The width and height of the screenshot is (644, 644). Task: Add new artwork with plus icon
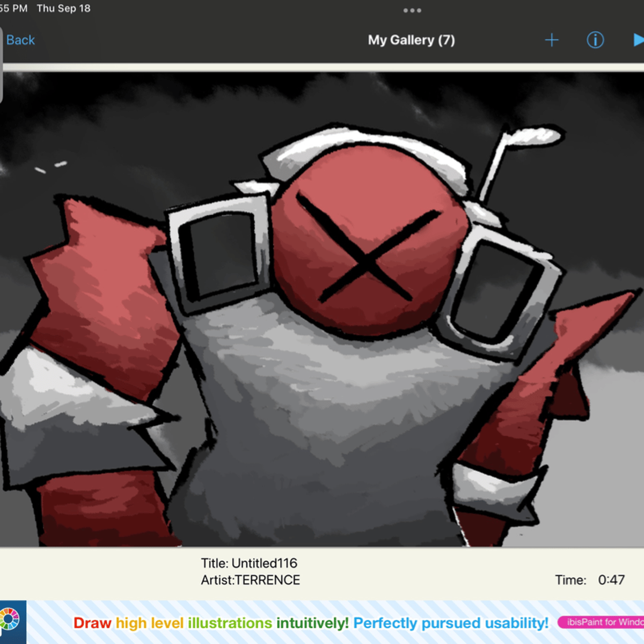(552, 40)
